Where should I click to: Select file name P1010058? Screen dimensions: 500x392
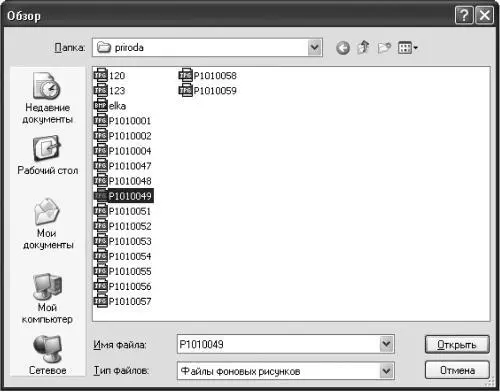click(215, 76)
